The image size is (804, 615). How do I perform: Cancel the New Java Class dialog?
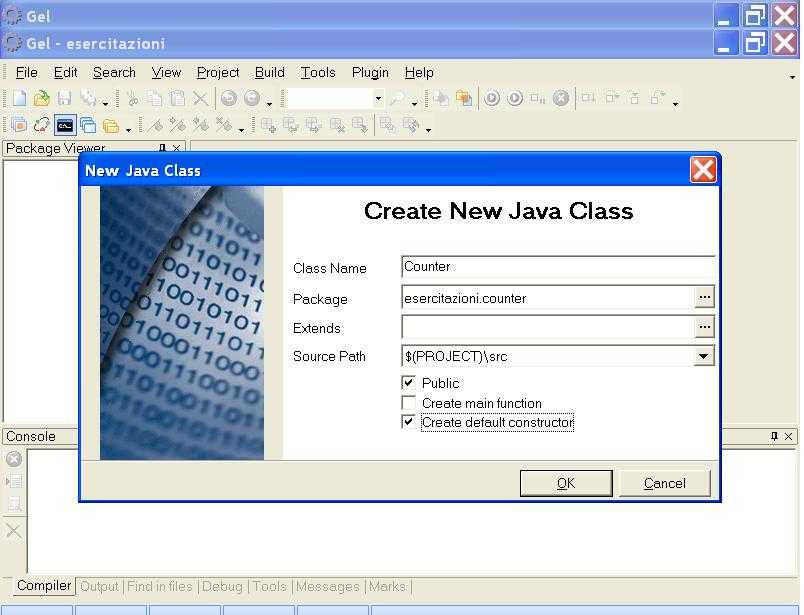664,483
